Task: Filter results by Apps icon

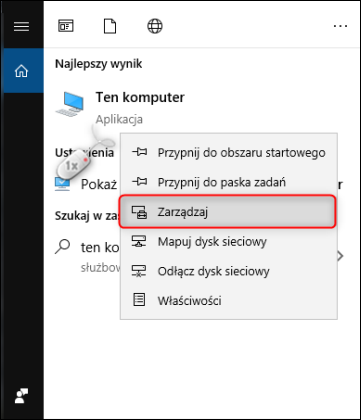Action: pos(66,26)
